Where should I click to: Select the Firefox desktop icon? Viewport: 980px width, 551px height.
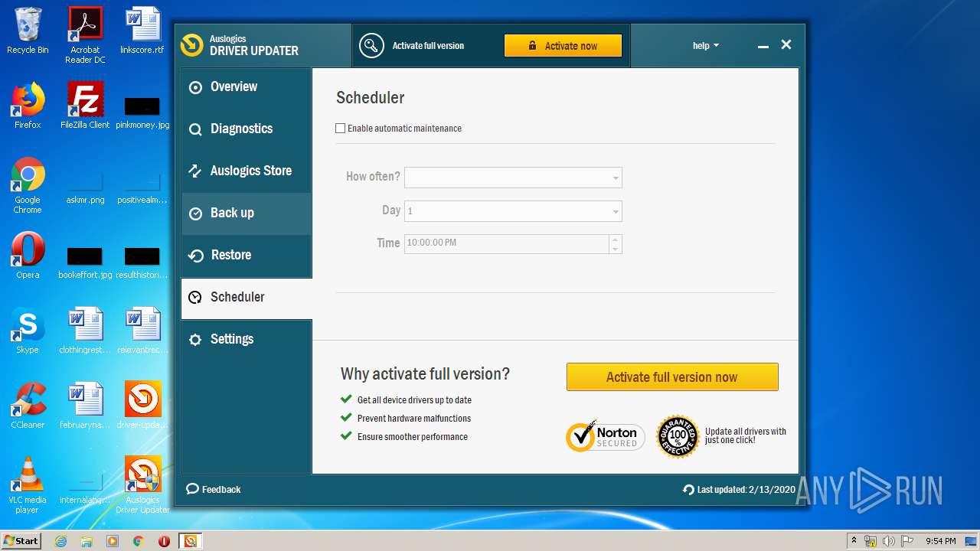pyautogui.click(x=28, y=106)
